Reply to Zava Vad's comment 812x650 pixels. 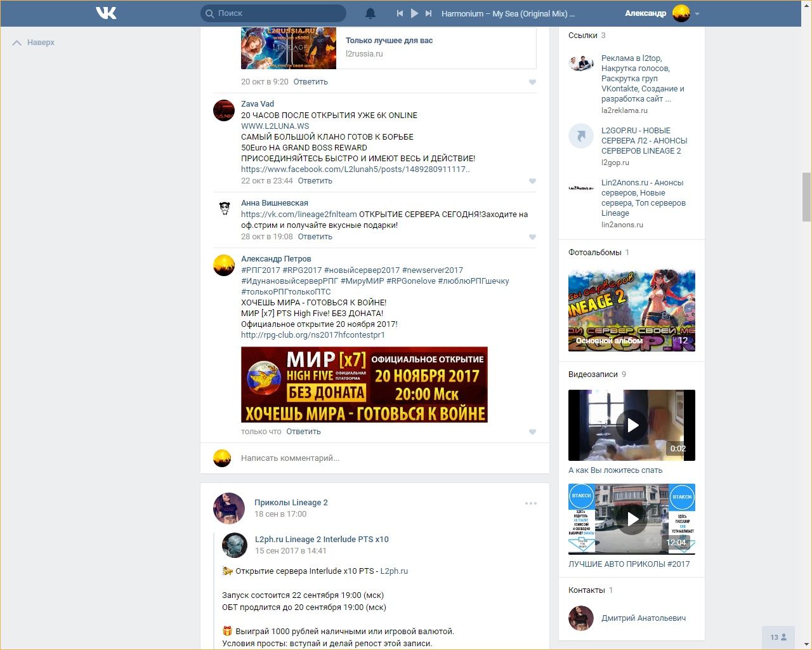[x=315, y=181]
